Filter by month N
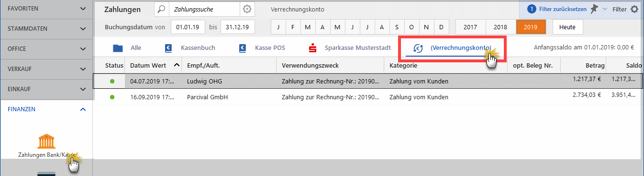This screenshot has height=176, width=644. click(x=426, y=27)
